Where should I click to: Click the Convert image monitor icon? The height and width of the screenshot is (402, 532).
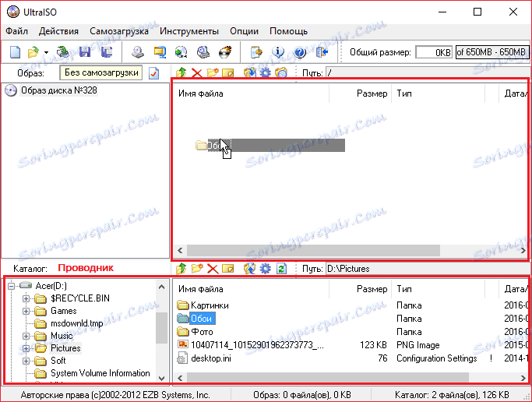[x=160, y=52]
